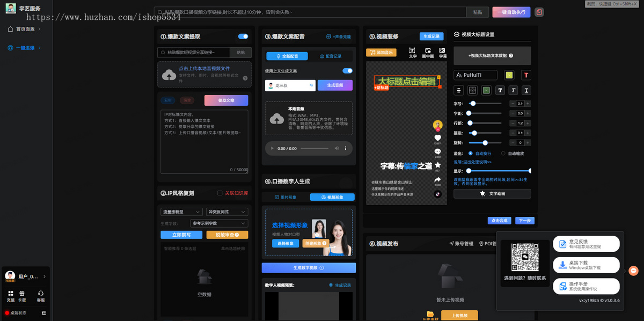The height and width of the screenshot is (321, 644).
Task: Switch to the 视频形象 tab
Action: pyautogui.click(x=332, y=197)
